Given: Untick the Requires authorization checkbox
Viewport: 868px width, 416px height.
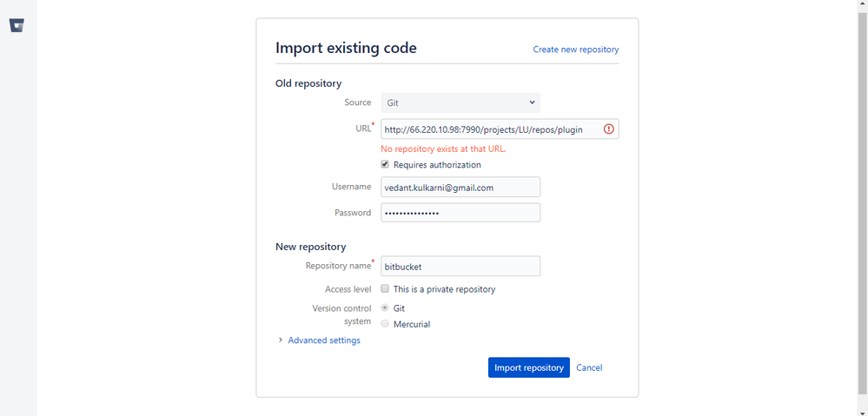Looking at the screenshot, I should pos(385,164).
